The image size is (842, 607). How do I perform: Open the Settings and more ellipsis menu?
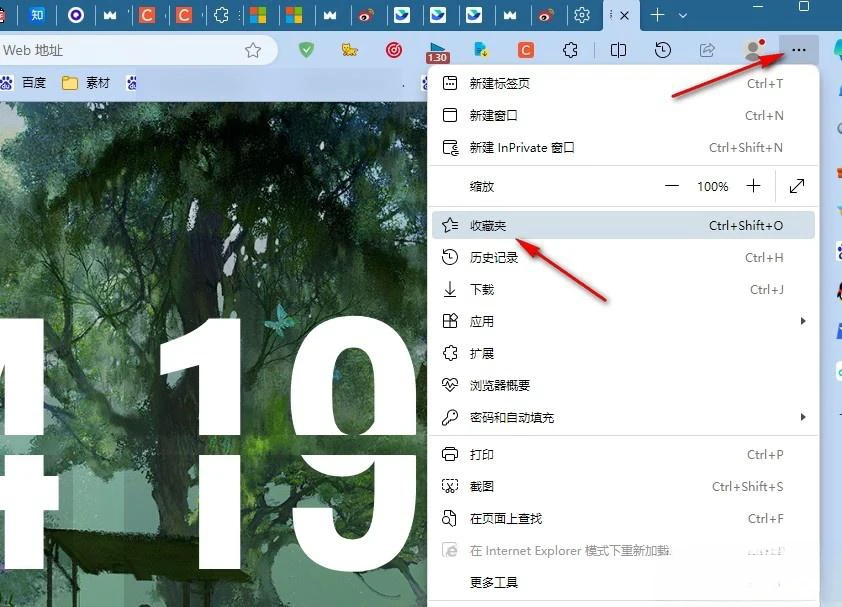799,50
